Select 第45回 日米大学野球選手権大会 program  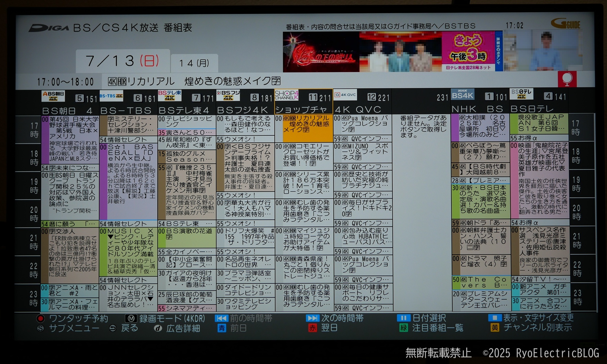[x=70, y=140]
